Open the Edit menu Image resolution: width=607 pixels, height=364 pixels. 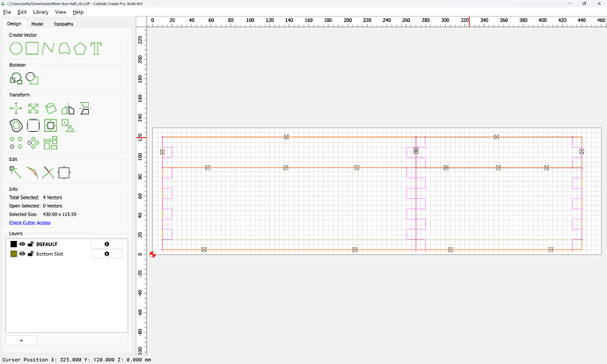coord(22,12)
